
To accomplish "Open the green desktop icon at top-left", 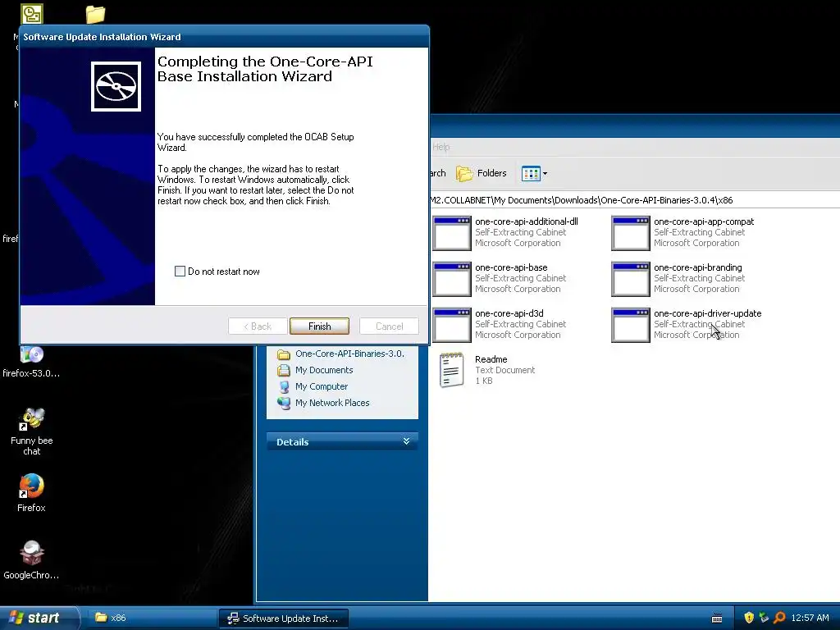I will (32, 14).
